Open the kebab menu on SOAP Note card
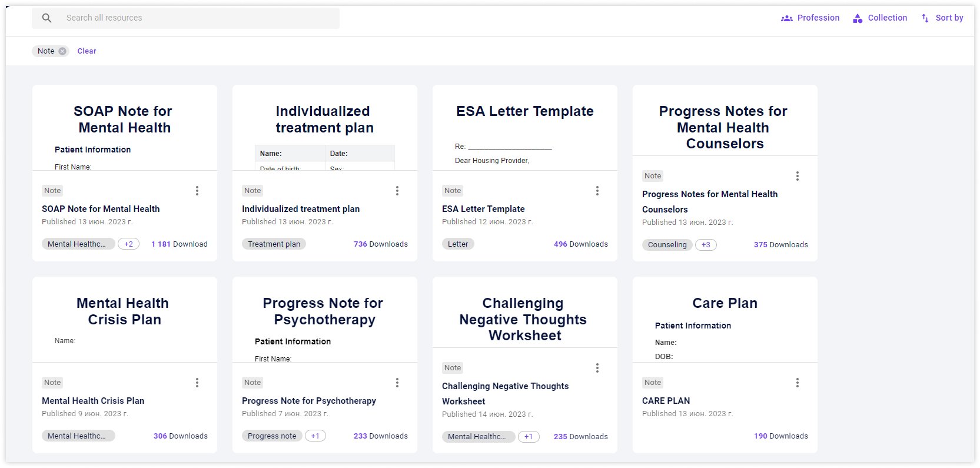The width and height of the screenshot is (980, 468). pyautogui.click(x=197, y=190)
